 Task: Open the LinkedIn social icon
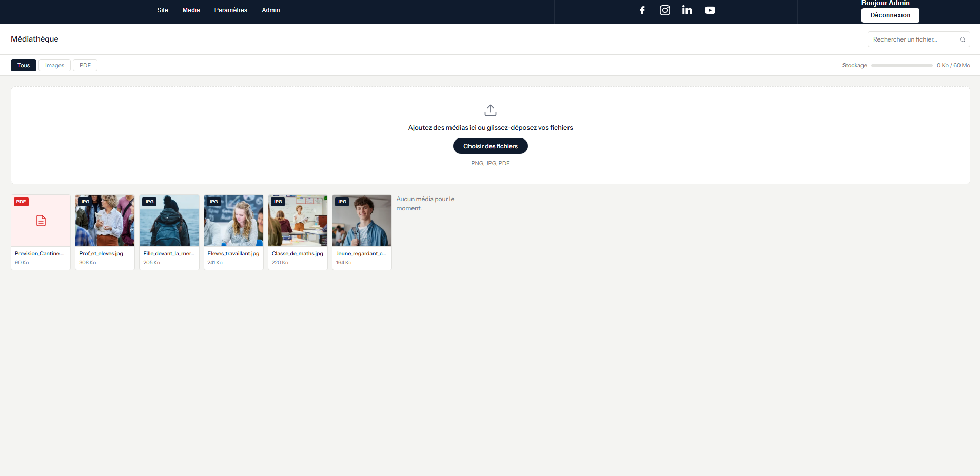[688, 10]
